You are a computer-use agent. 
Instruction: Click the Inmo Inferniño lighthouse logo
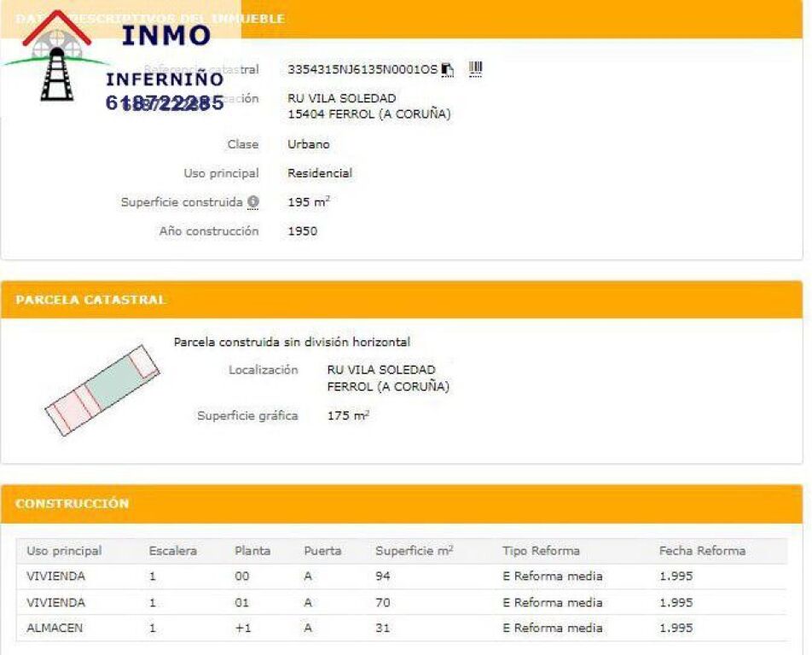click(x=57, y=58)
